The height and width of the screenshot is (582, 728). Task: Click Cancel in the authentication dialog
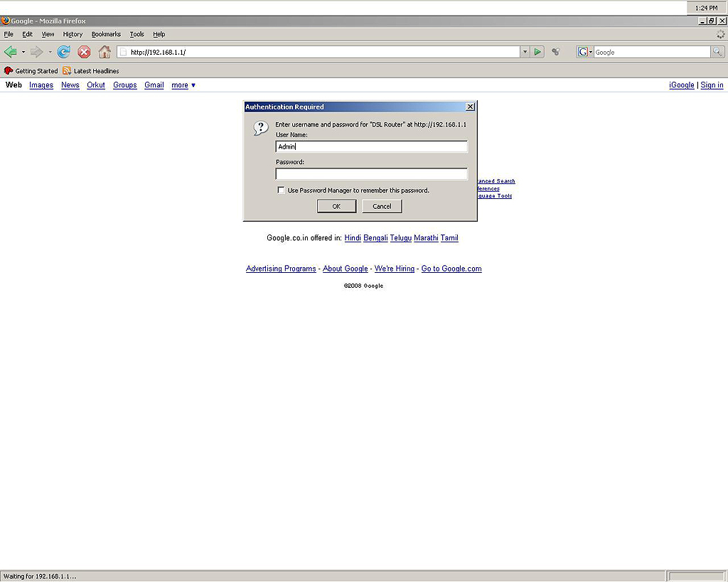382,206
